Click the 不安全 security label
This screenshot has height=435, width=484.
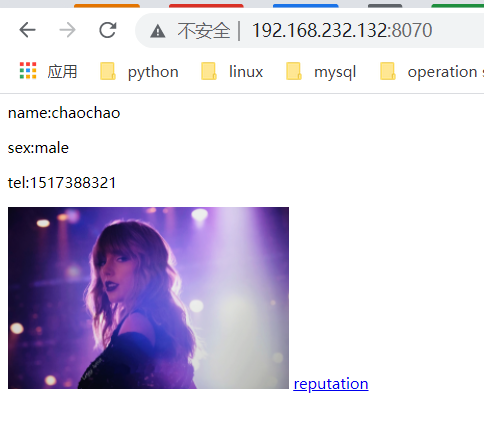click(204, 31)
